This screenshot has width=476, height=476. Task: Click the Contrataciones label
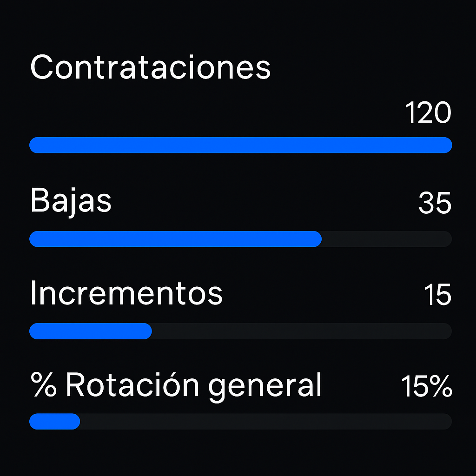tap(150, 67)
